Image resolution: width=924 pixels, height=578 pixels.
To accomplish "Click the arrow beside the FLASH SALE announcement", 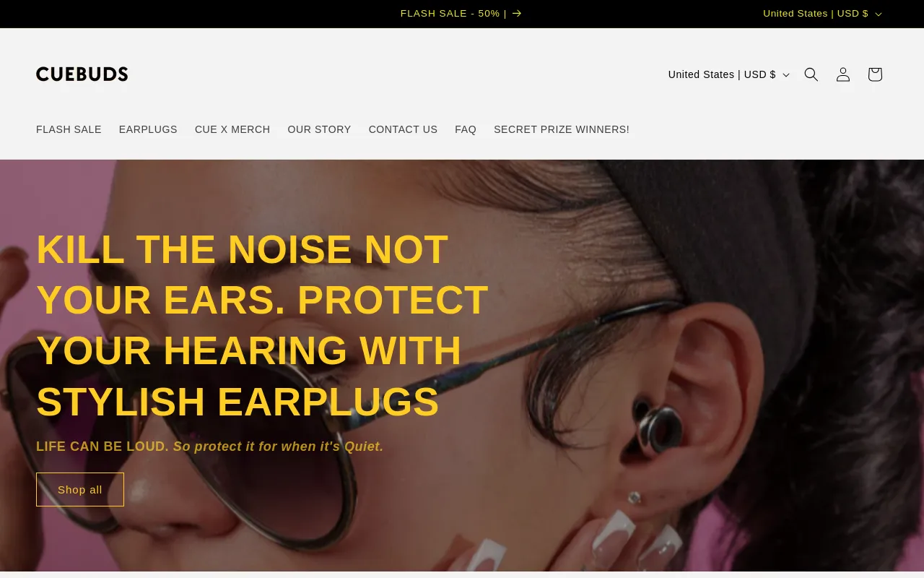I will tap(517, 14).
